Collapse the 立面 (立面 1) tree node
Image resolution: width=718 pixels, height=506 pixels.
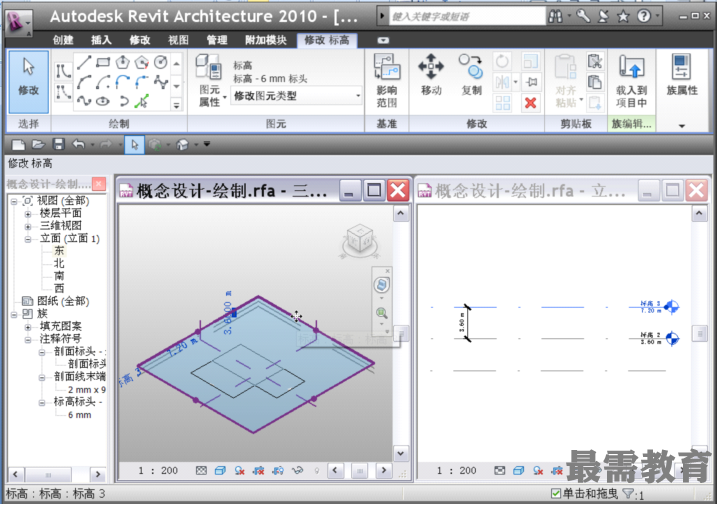pos(28,239)
